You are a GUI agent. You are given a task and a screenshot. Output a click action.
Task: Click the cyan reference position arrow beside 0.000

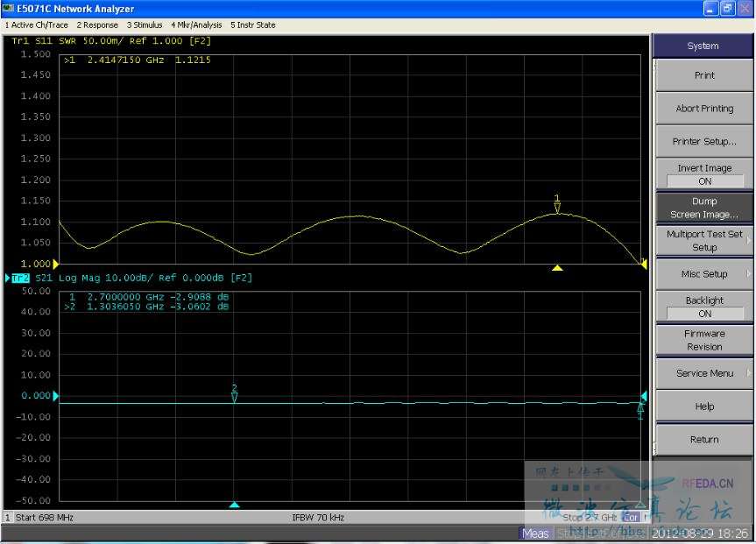(55, 396)
